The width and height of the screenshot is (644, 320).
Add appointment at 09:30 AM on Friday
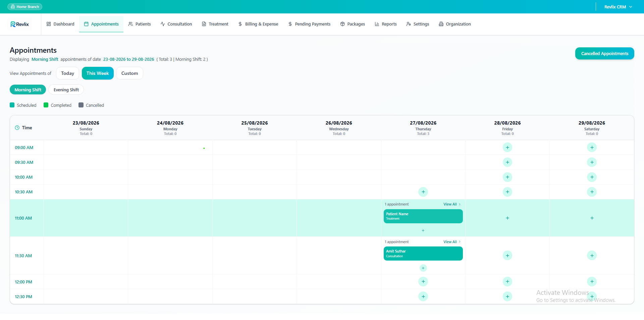(x=507, y=162)
